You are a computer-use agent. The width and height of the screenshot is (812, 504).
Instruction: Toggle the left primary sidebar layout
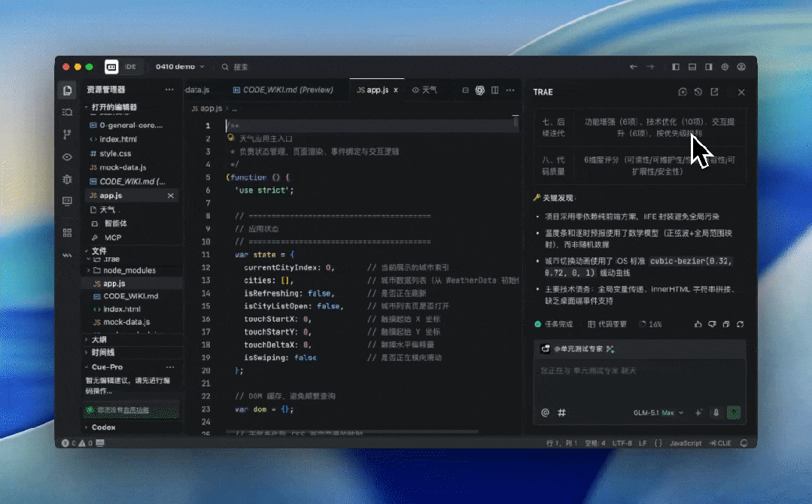(x=676, y=67)
